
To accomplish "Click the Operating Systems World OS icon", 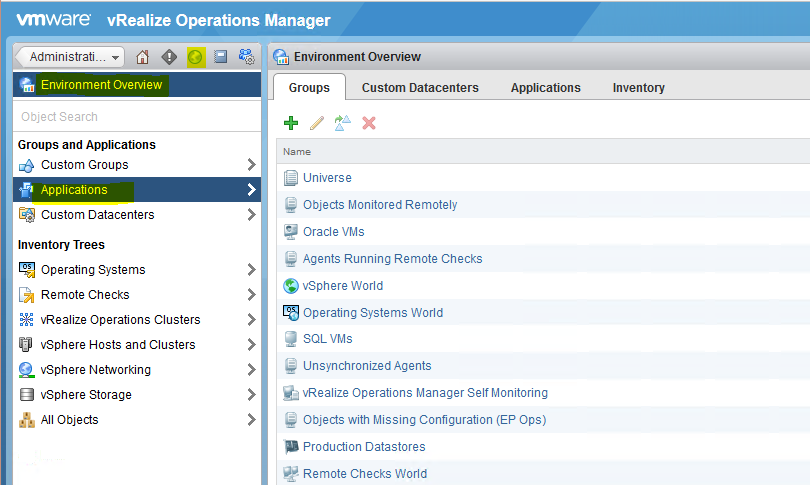I will [x=291, y=312].
